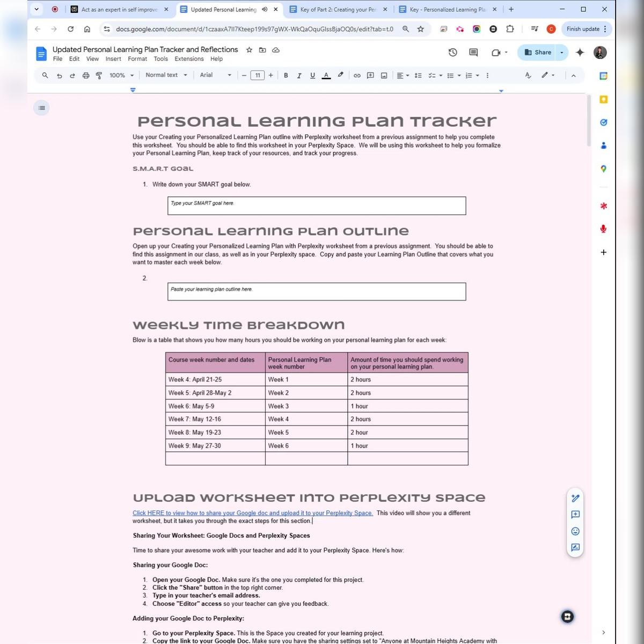This screenshot has height=644, width=644.
Task: Switch to Key of Part 2 tab
Action: click(x=338, y=10)
